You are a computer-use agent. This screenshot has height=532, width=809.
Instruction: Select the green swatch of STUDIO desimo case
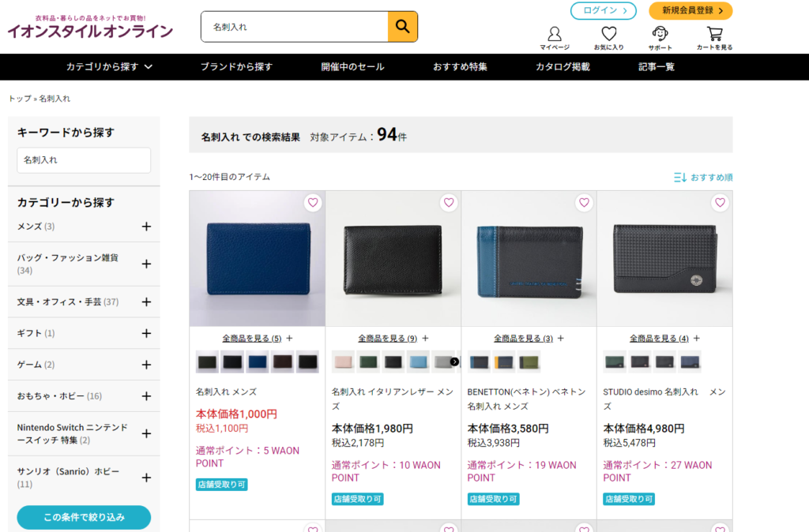(x=615, y=362)
